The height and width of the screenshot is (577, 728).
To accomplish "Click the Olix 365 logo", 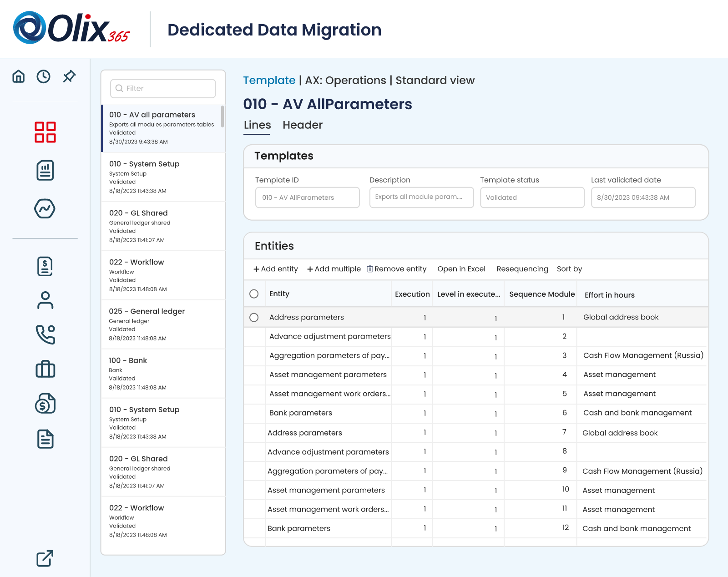I will click(x=71, y=28).
